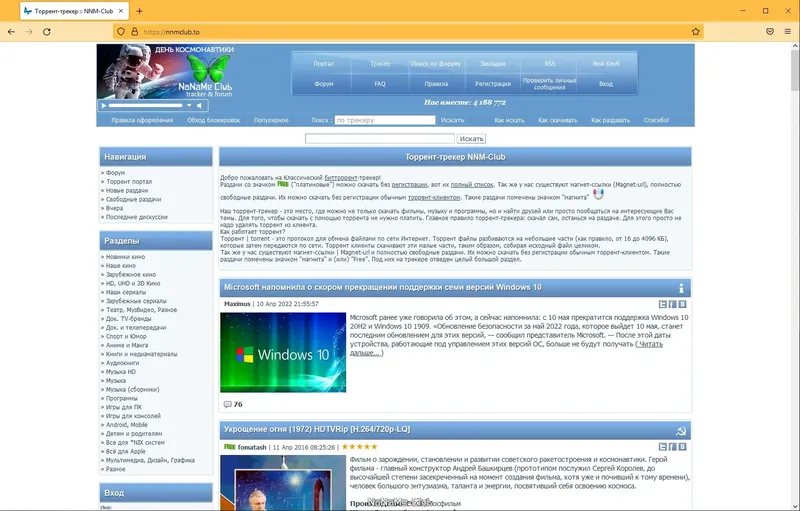
Task: Close the NNM-Club browser tab
Action: point(121,11)
